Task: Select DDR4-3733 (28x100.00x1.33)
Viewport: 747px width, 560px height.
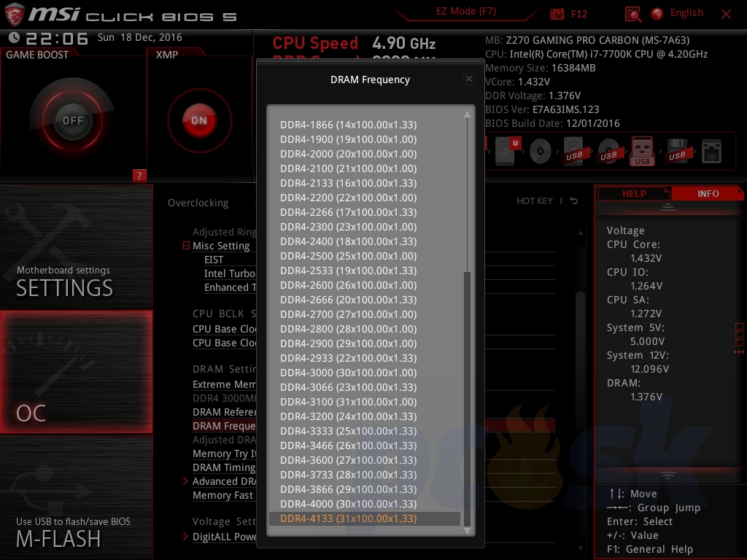Action: tap(365, 475)
